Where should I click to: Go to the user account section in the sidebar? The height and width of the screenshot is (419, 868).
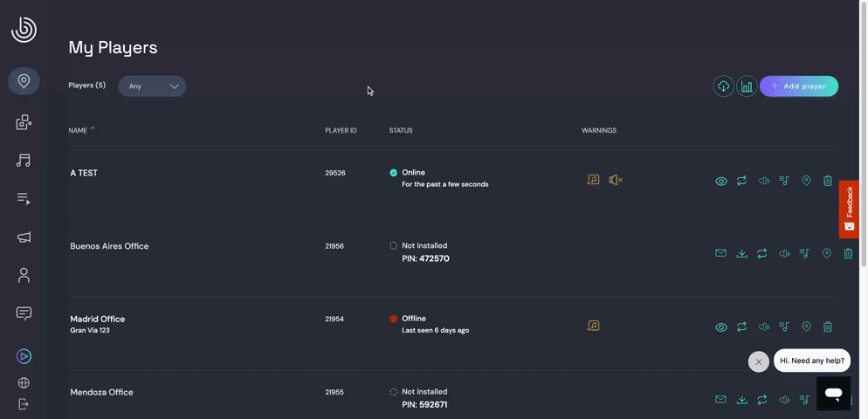24,276
